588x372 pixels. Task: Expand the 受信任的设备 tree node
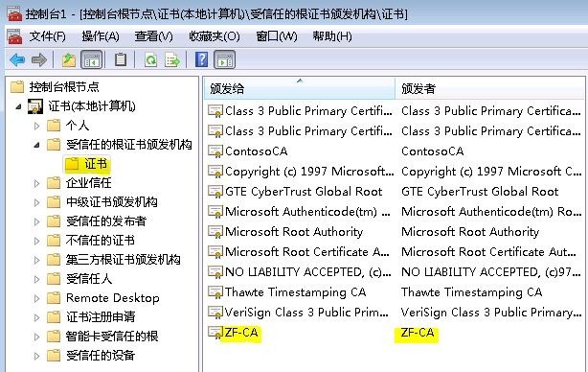36,356
